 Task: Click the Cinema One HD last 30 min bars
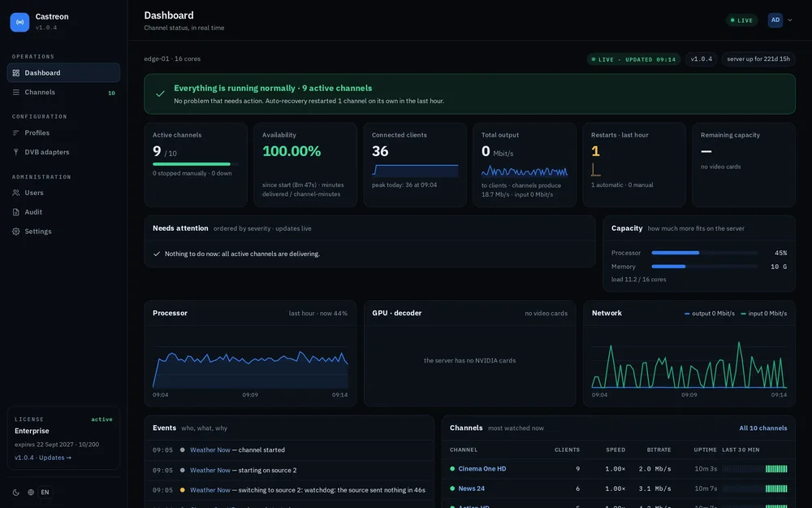coord(754,469)
